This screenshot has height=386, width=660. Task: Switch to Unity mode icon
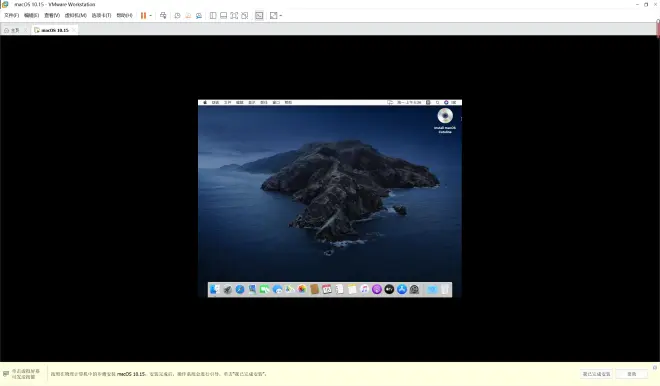[x=245, y=16]
